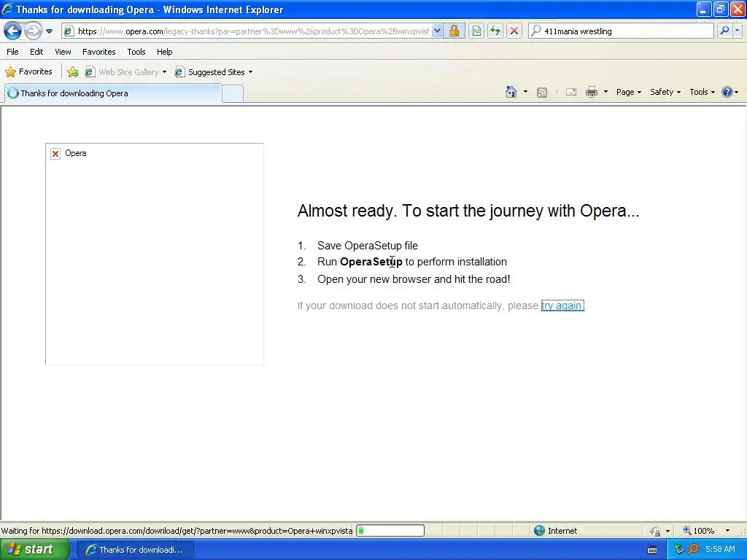View the security lock icon report

point(454,31)
